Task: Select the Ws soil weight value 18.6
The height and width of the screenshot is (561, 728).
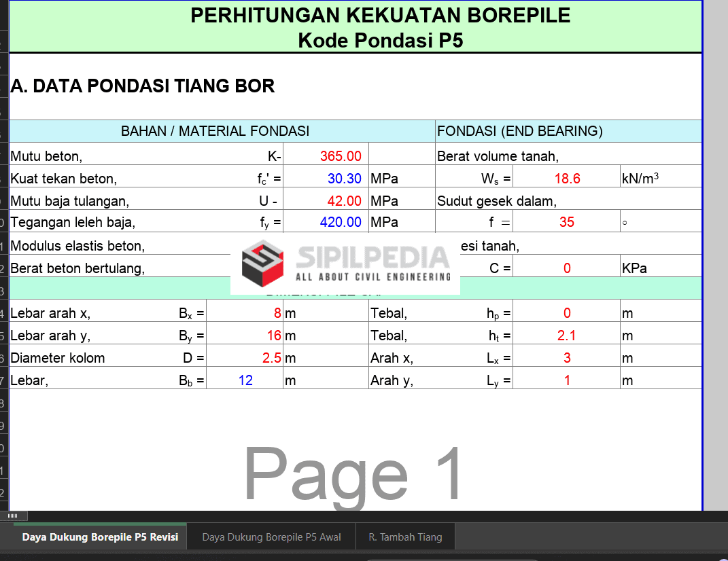Action: [566, 179]
